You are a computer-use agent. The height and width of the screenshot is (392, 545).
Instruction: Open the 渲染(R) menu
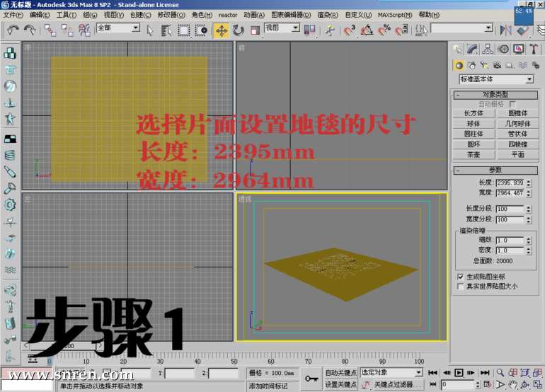[328, 15]
